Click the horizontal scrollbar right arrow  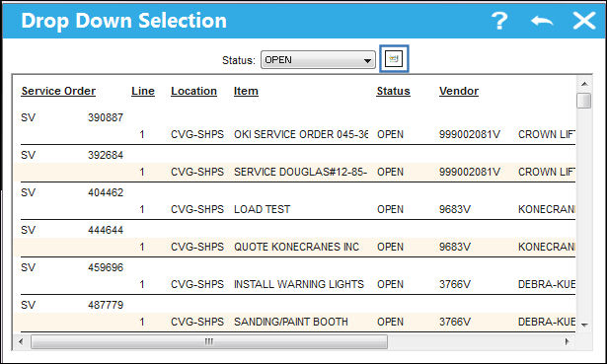click(568, 341)
